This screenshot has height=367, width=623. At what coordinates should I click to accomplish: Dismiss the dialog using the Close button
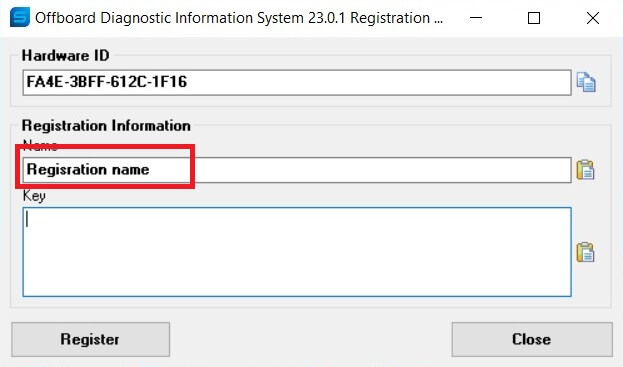click(532, 339)
